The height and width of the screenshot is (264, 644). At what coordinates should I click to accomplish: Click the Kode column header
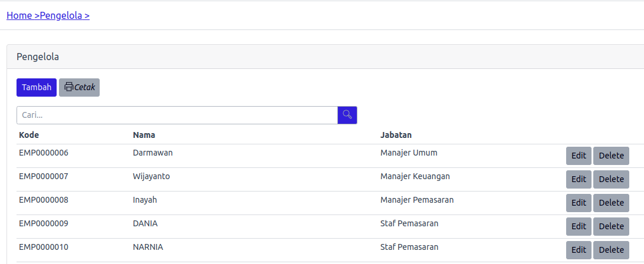point(29,135)
